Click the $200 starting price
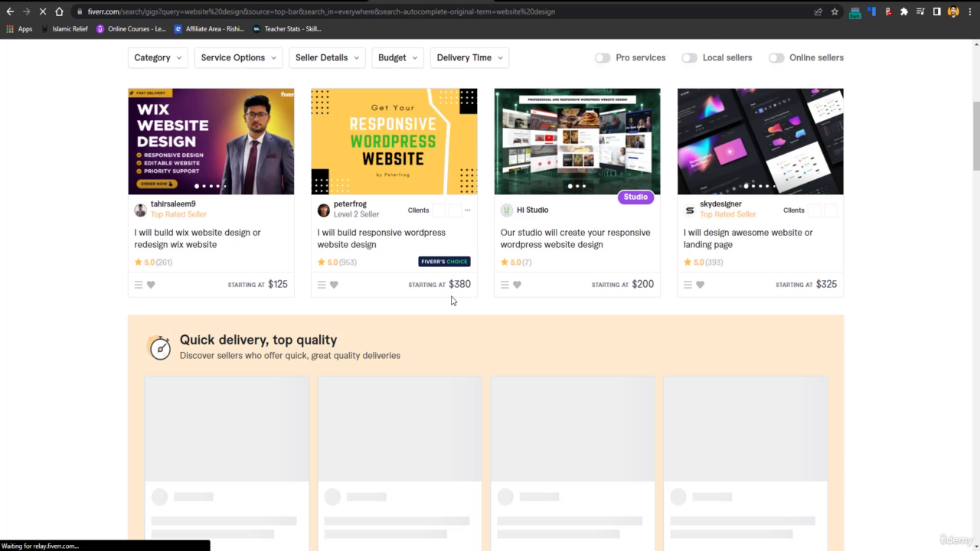The height and width of the screenshot is (551, 980). coord(643,285)
